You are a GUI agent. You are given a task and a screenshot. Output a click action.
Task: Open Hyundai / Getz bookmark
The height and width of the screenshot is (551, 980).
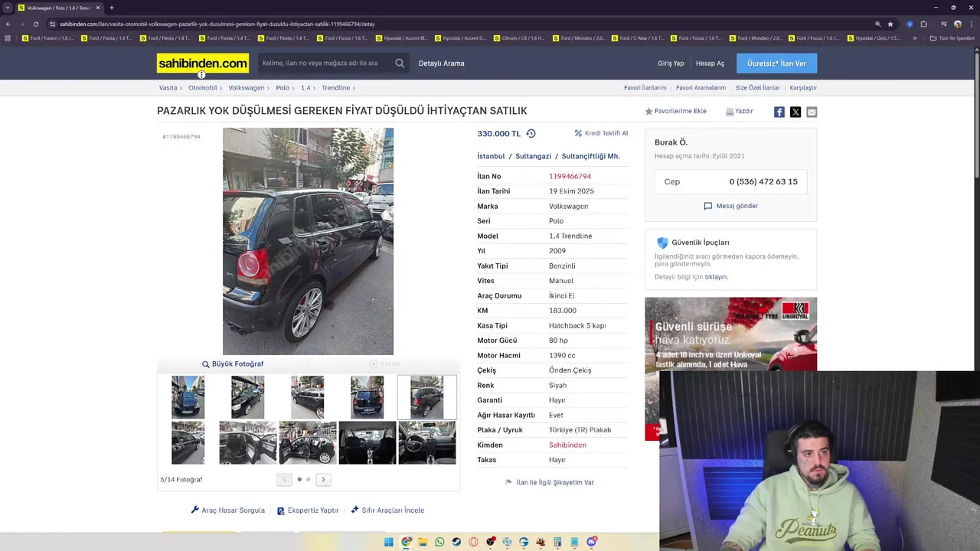(x=874, y=38)
